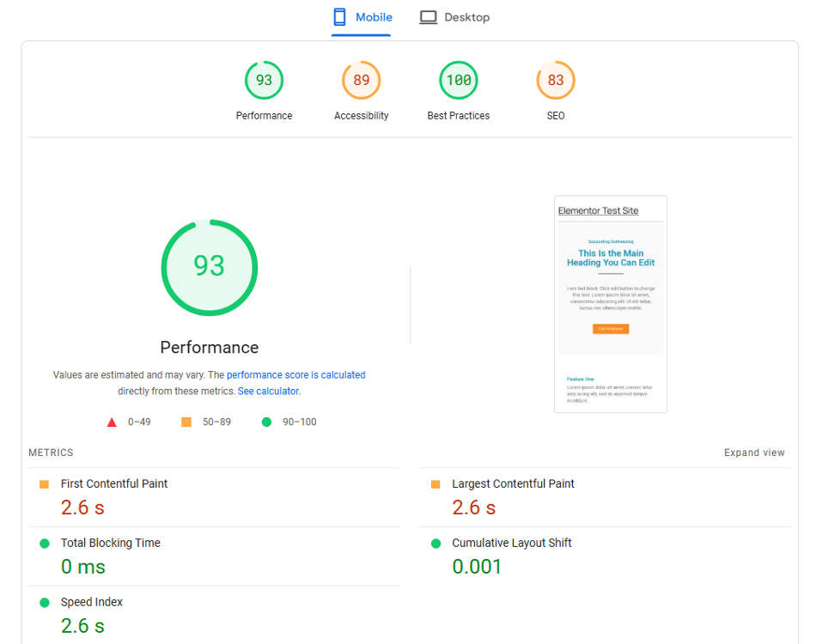This screenshot has height=644, width=816.
Task: Expand the Largest Contentful Paint metric
Action: (513, 484)
